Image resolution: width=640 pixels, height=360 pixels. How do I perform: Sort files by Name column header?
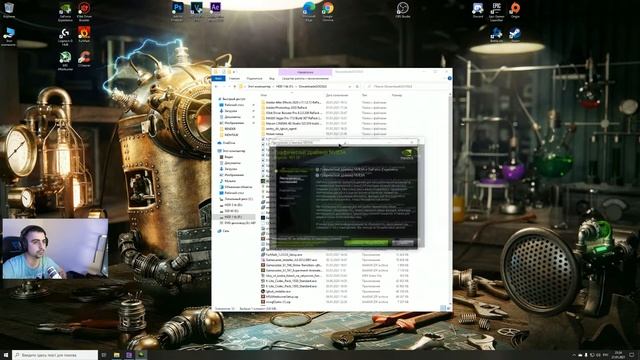pos(264,95)
